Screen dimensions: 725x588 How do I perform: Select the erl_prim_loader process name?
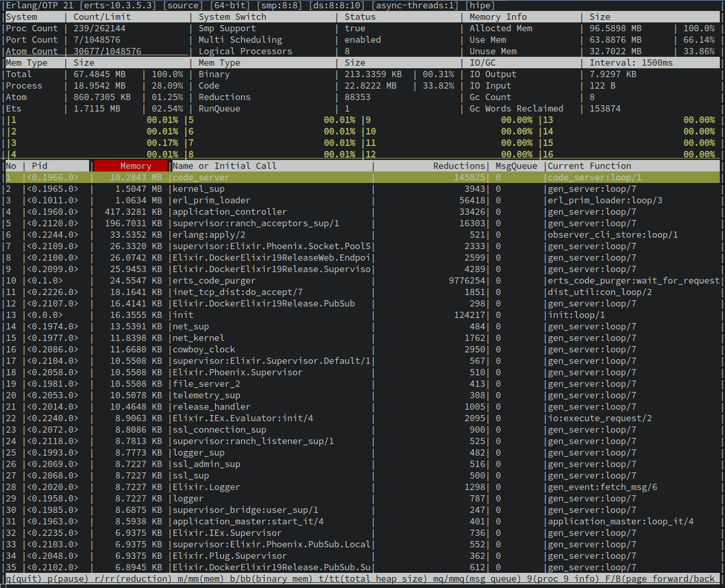[x=212, y=200]
